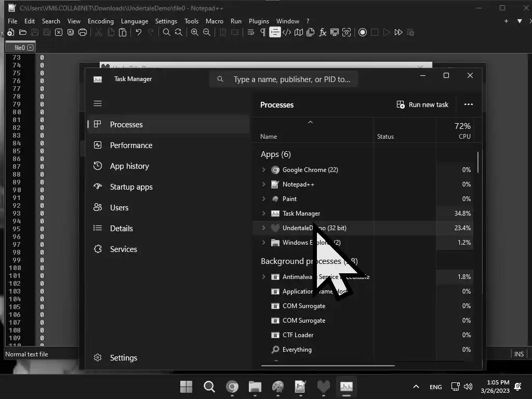Click the Find and Replace icon in Notepad++
The width and height of the screenshot is (532, 399).
tap(179, 32)
